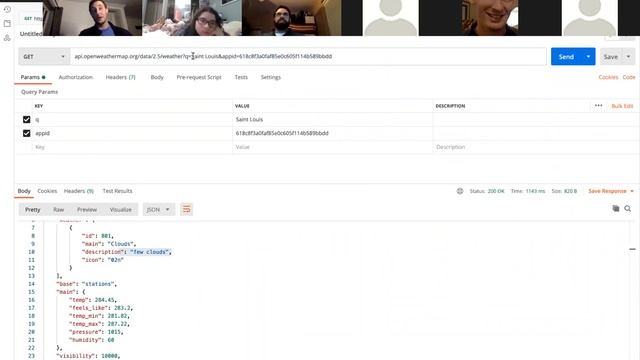Switch to the Visualize view
Screen dimensions: 640x360
point(120,209)
